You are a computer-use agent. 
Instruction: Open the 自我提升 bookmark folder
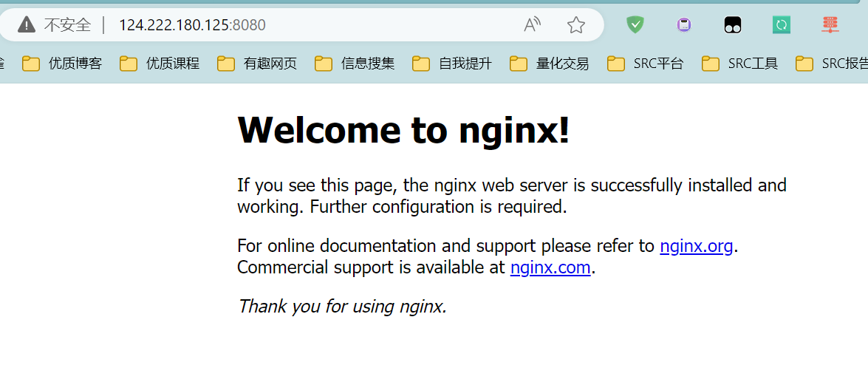point(451,64)
